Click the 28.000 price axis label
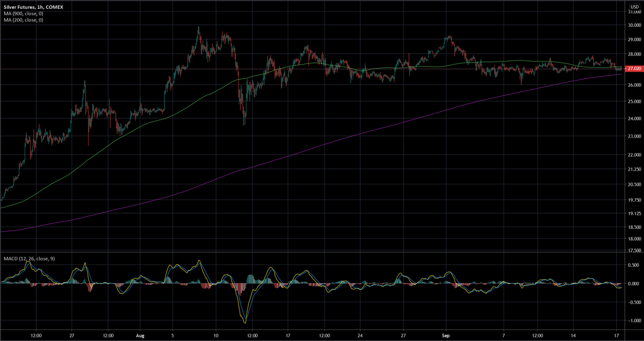Viewport: 644px width, 341px height. click(633, 54)
